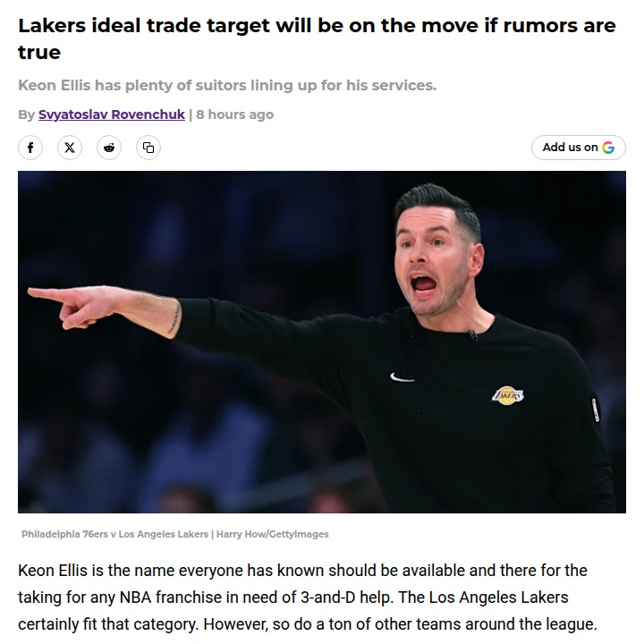Click the Nike swoosh on the shirt
Viewport: 644px width, 644px height.
(402, 377)
